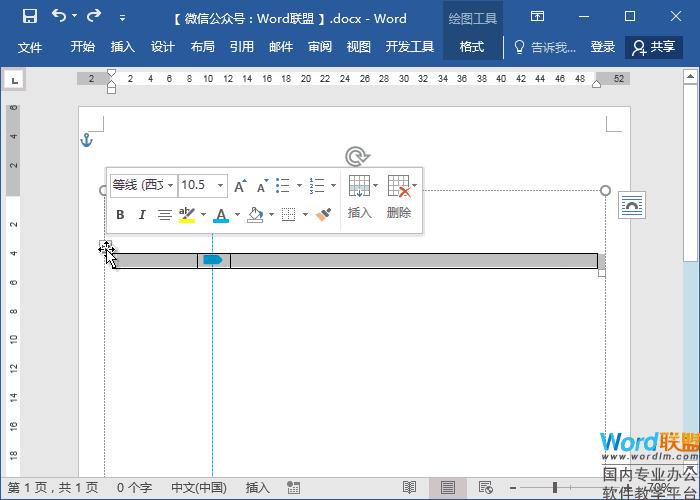The width and height of the screenshot is (700, 500).
Task: Click the zoom out minus button
Action: click(513, 488)
